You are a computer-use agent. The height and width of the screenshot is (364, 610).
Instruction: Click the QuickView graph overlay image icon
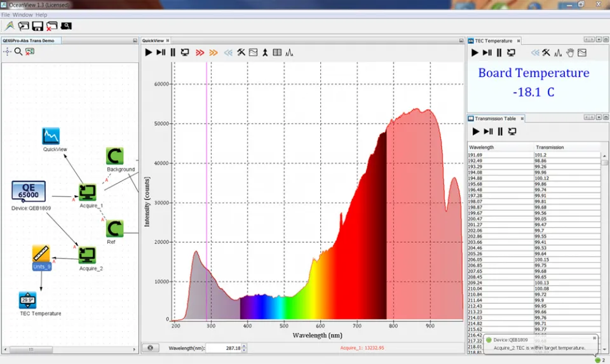click(x=254, y=52)
